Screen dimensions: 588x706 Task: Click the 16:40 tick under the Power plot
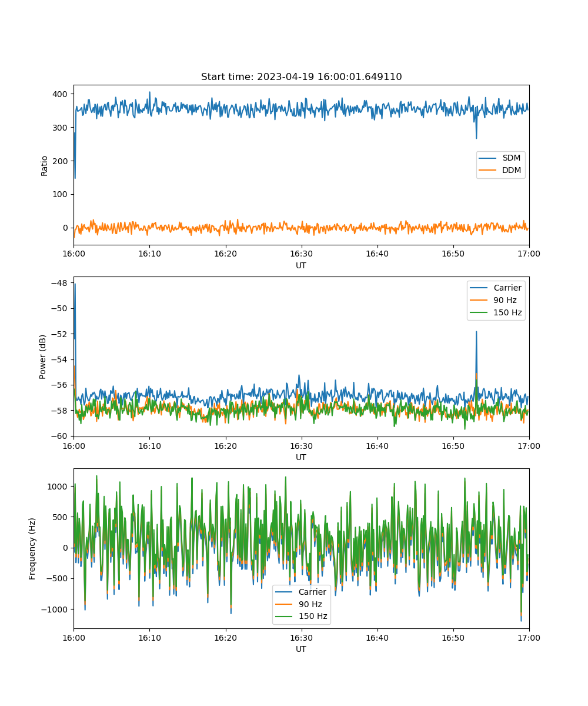tap(377, 445)
